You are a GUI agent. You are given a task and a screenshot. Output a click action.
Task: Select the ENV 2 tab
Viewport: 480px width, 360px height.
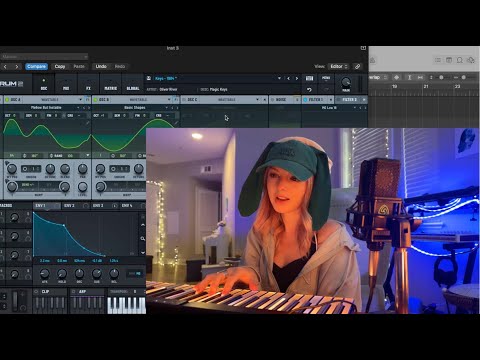click(x=76, y=206)
